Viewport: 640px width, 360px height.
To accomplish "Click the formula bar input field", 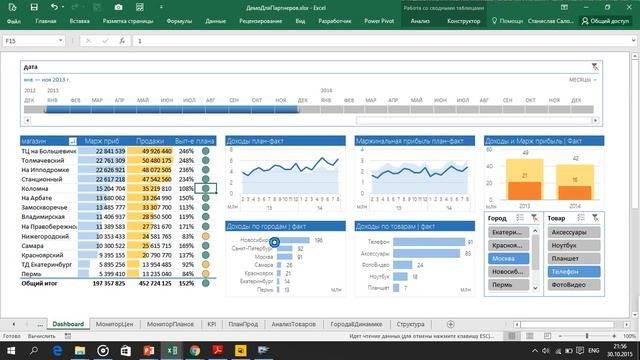I will pos(382,41).
